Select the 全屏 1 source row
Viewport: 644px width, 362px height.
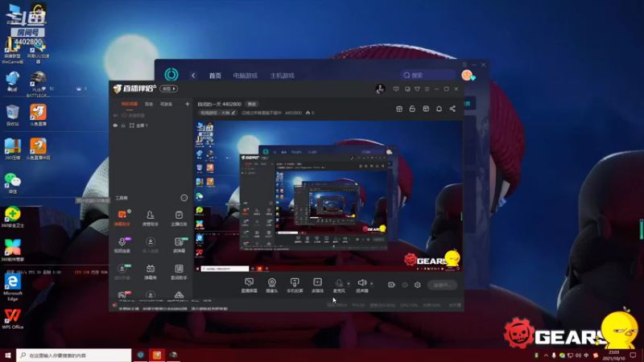(x=151, y=125)
